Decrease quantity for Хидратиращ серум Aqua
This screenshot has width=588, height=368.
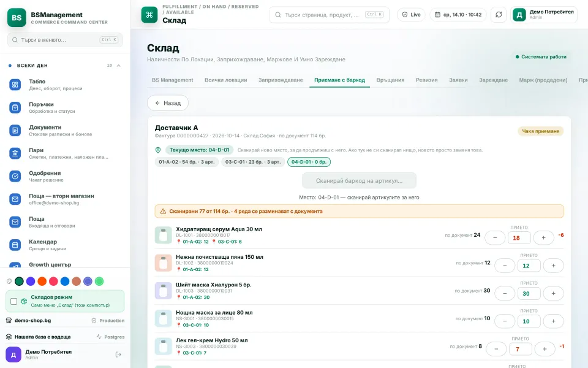(495, 238)
